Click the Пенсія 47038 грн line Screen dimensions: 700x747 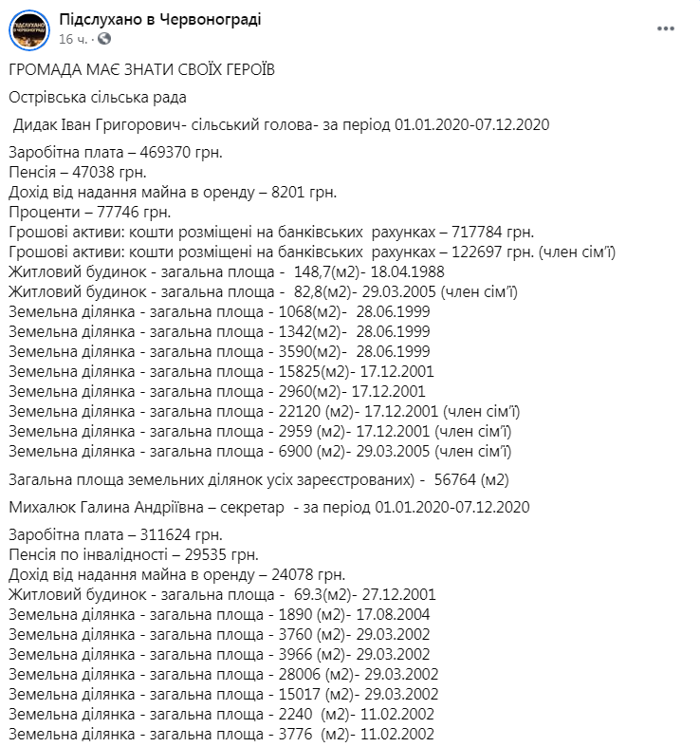pos(78,172)
